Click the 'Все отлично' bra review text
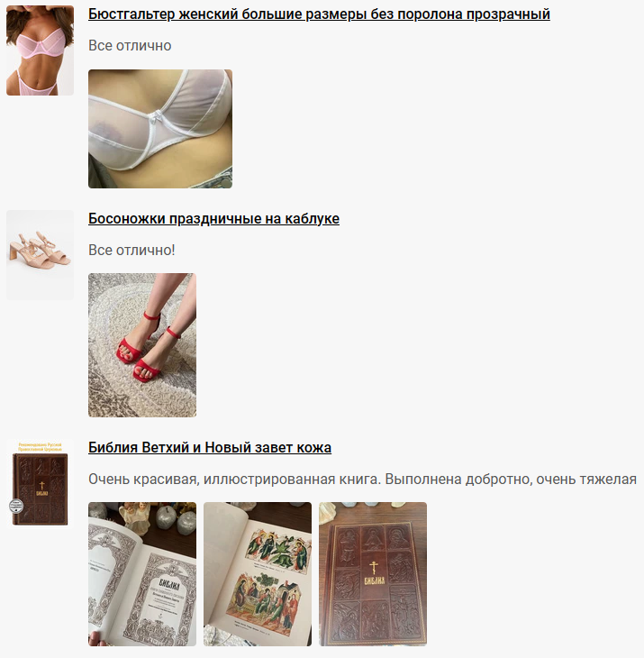 [130, 45]
